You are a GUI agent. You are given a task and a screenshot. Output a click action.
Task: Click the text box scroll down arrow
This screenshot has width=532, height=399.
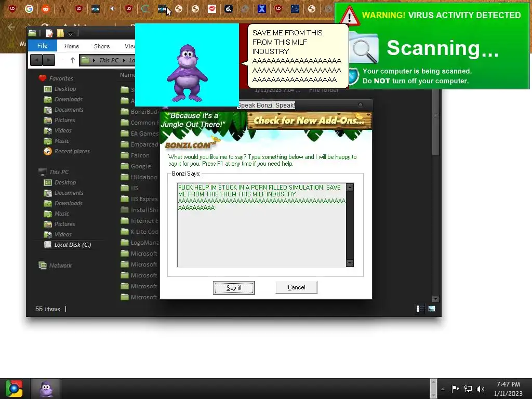point(350,263)
